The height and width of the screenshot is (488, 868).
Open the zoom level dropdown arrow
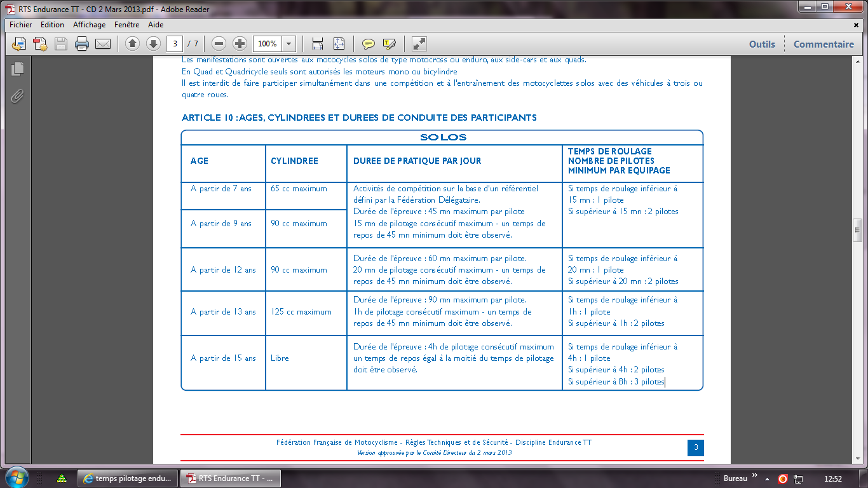(289, 44)
